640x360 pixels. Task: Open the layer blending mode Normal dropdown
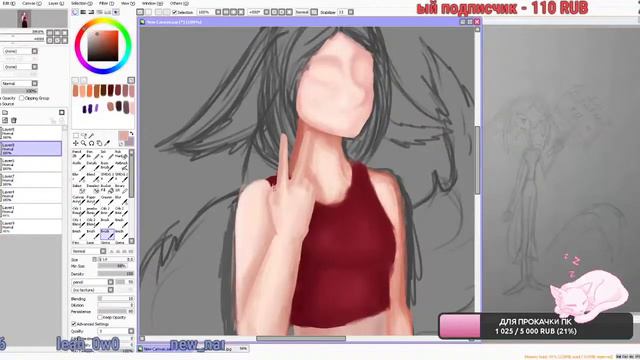tap(20, 83)
